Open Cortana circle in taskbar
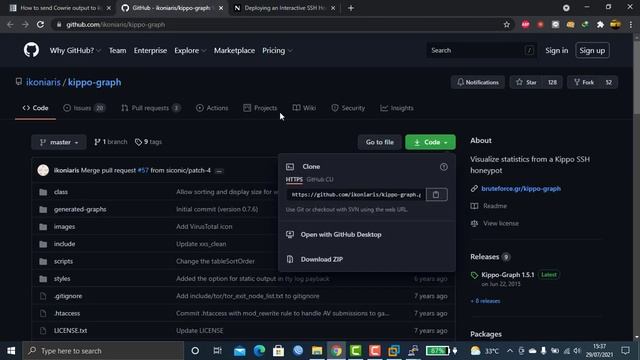The image size is (640, 360). click(195, 351)
